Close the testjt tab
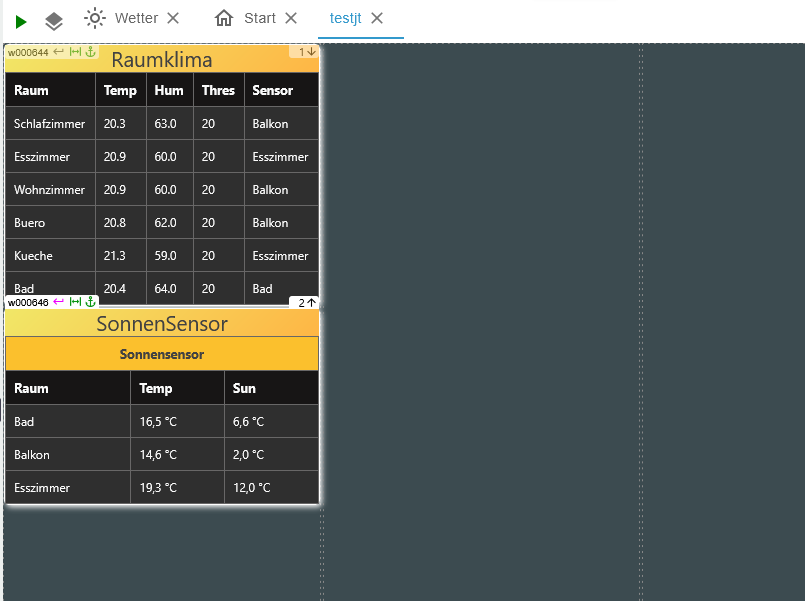This screenshot has width=805, height=601. pyautogui.click(x=377, y=18)
